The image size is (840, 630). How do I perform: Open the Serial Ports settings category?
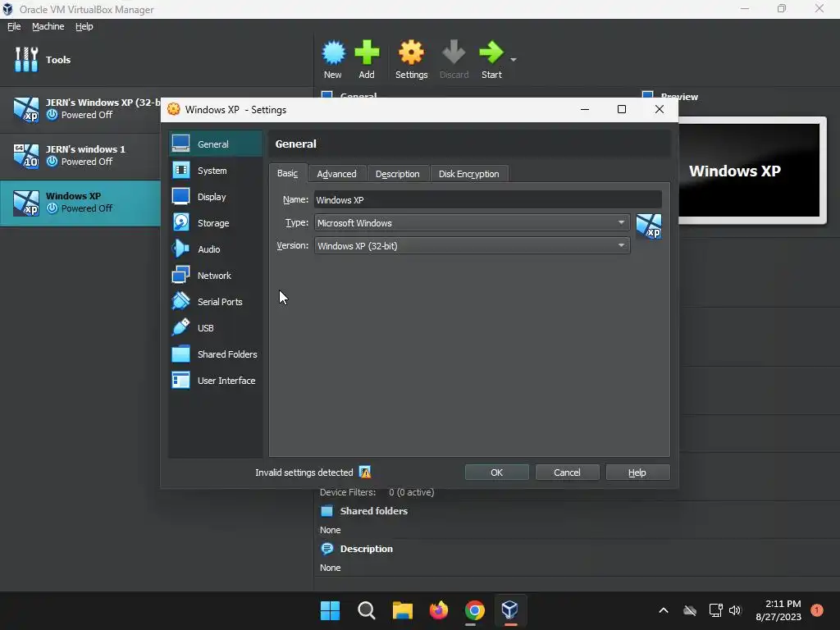216,302
